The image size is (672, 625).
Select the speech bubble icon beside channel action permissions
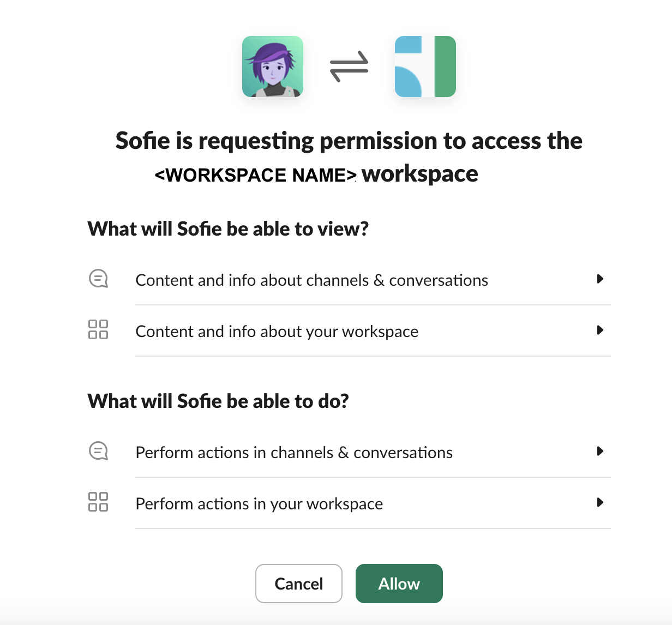click(98, 451)
